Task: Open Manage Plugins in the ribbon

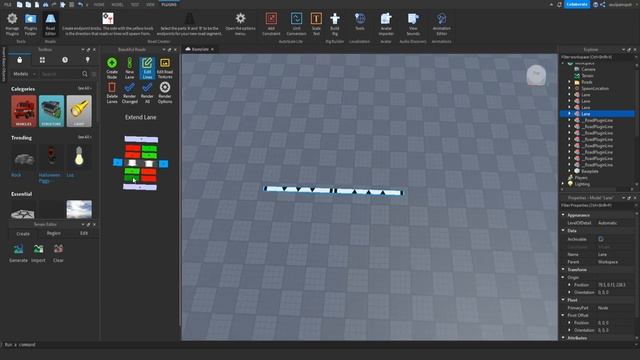Action: [x=12, y=24]
